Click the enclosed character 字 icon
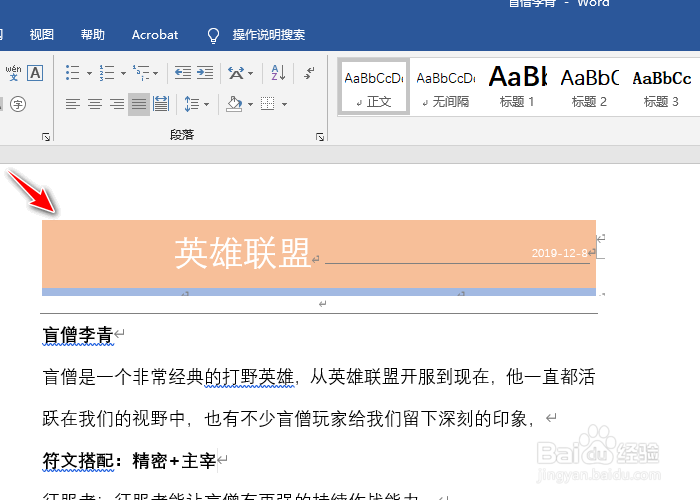Image resolution: width=700 pixels, height=500 pixels. pyautogui.click(x=18, y=104)
